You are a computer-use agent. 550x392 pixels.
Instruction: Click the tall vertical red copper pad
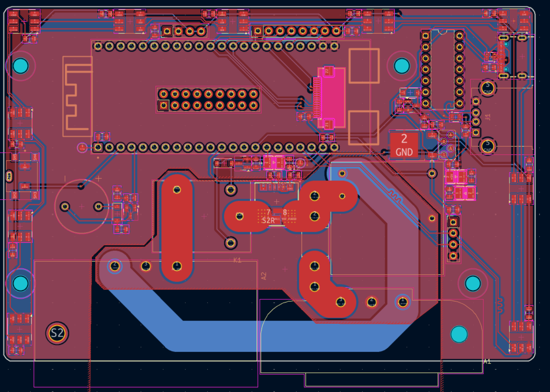click(x=177, y=229)
